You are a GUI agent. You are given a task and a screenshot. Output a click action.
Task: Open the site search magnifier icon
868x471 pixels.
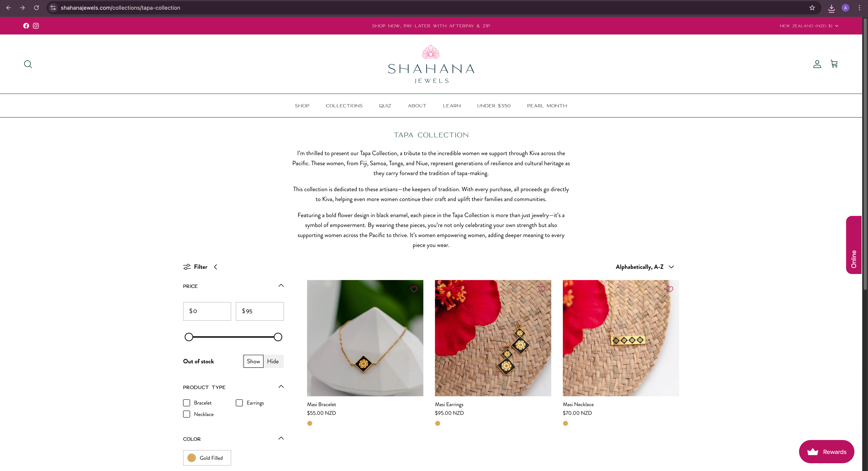[x=28, y=64]
